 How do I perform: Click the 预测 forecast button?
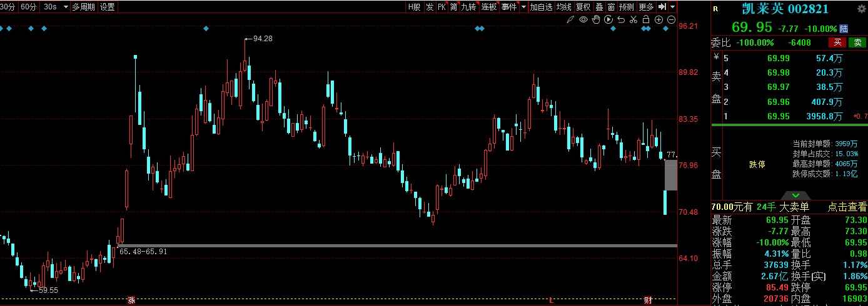(x=627, y=7)
